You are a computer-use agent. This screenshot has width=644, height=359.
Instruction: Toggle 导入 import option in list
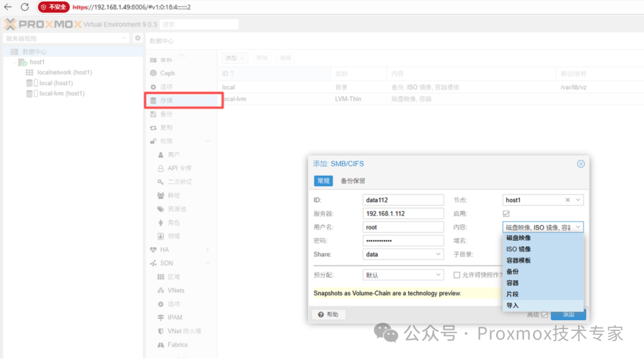coord(543,305)
